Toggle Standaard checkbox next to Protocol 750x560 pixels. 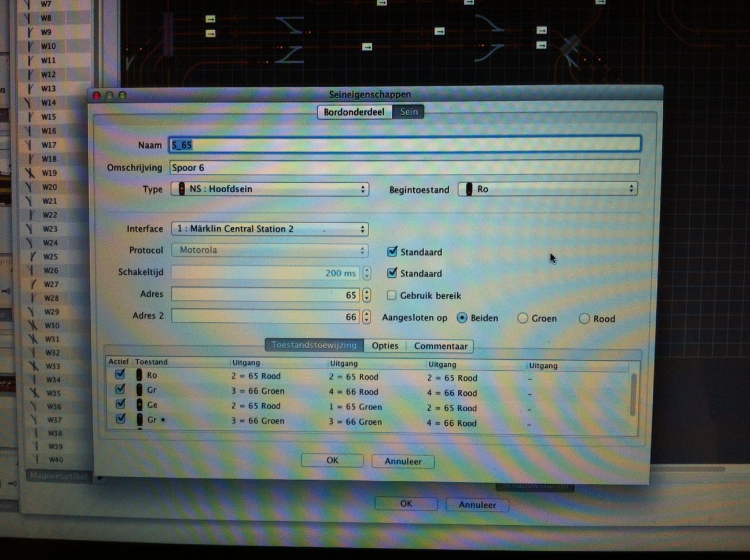pyautogui.click(x=392, y=252)
